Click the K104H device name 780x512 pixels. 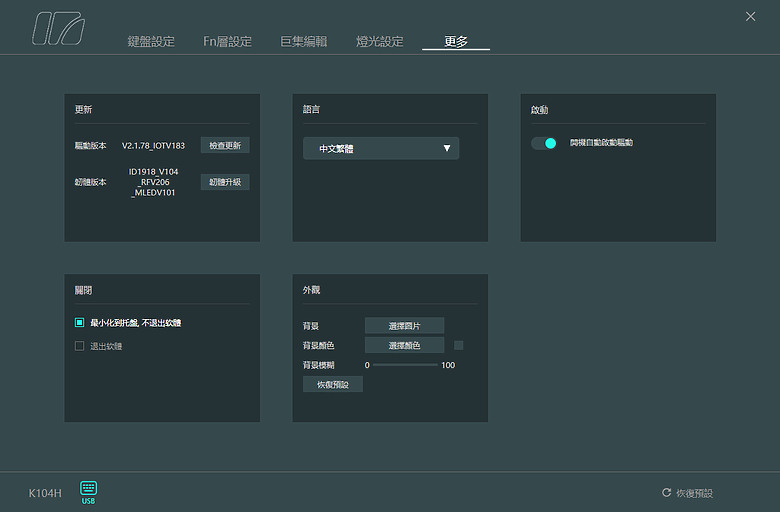tap(45, 493)
